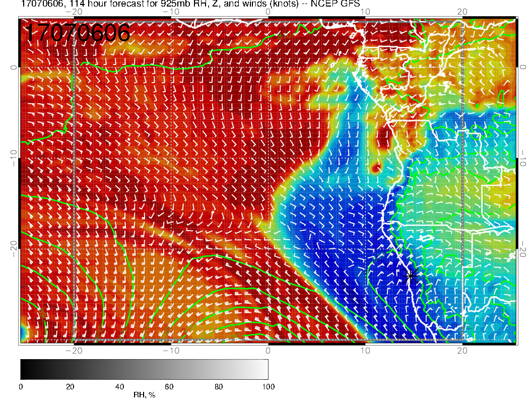Click the "-10" longitude label on bottom axis
The height and width of the screenshot is (411, 532).
coord(171,351)
